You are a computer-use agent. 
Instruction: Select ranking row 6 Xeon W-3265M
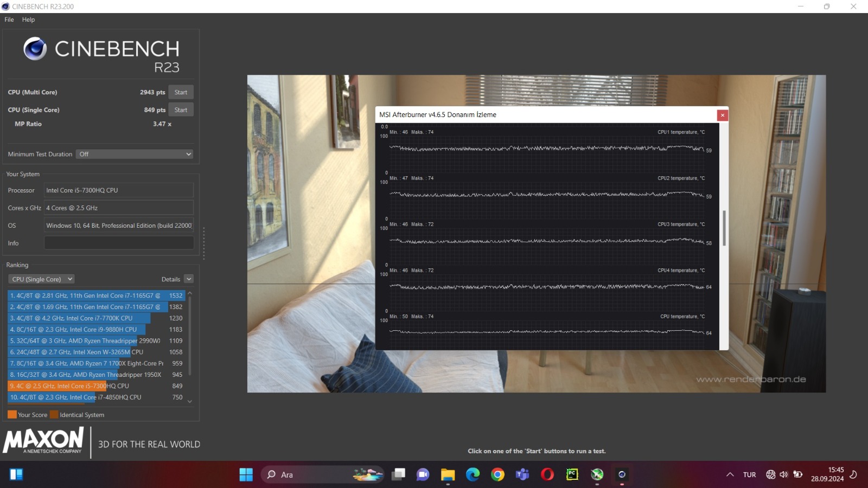[x=97, y=352]
